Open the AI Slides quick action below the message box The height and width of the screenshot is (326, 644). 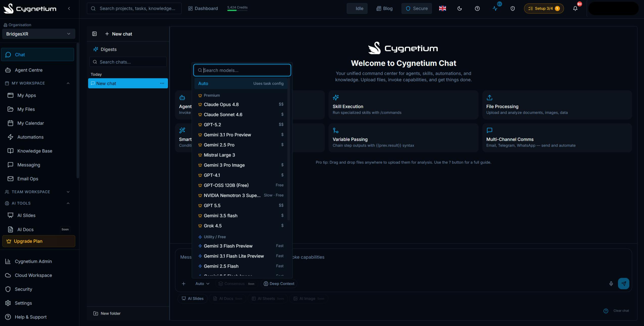click(192, 298)
